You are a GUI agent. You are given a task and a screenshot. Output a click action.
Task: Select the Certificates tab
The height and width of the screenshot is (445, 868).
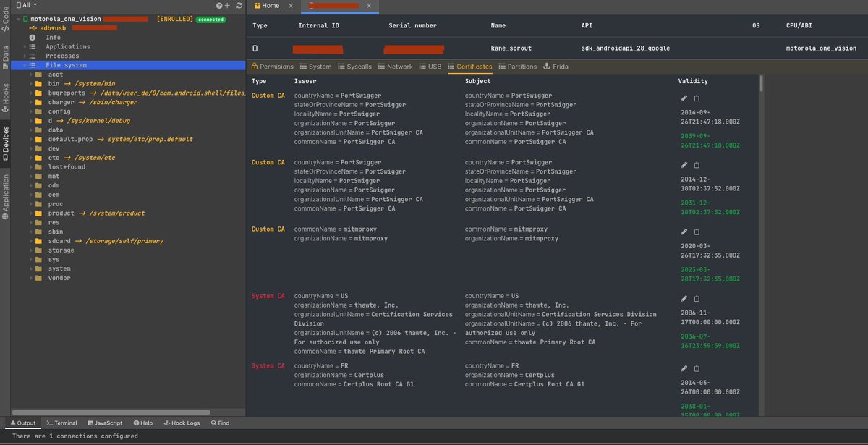[x=469, y=67]
